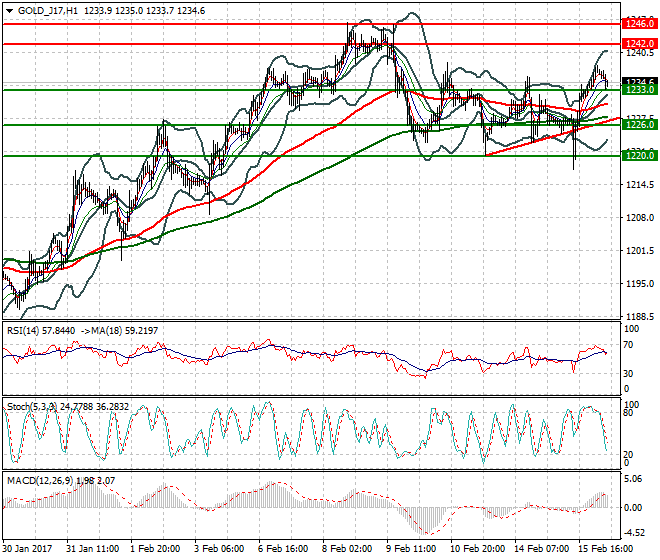Viewport: 660px width, 560px height.
Task: Click the 8 Feb 02:00 time label
Action: pos(348,549)
